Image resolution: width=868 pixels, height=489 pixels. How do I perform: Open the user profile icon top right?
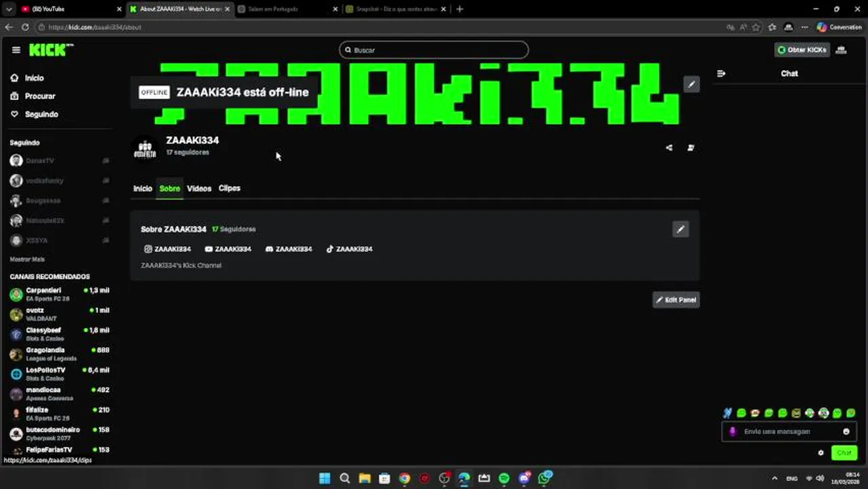pos(841,50)
